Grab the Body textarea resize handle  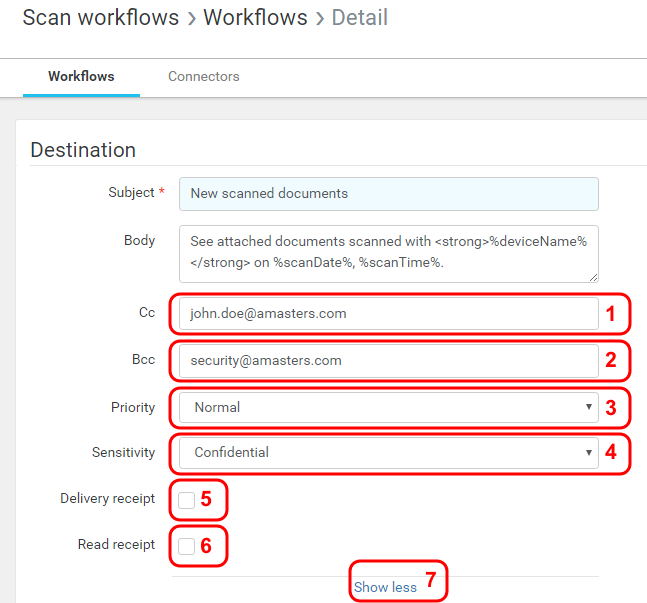[x=593, y=276]
